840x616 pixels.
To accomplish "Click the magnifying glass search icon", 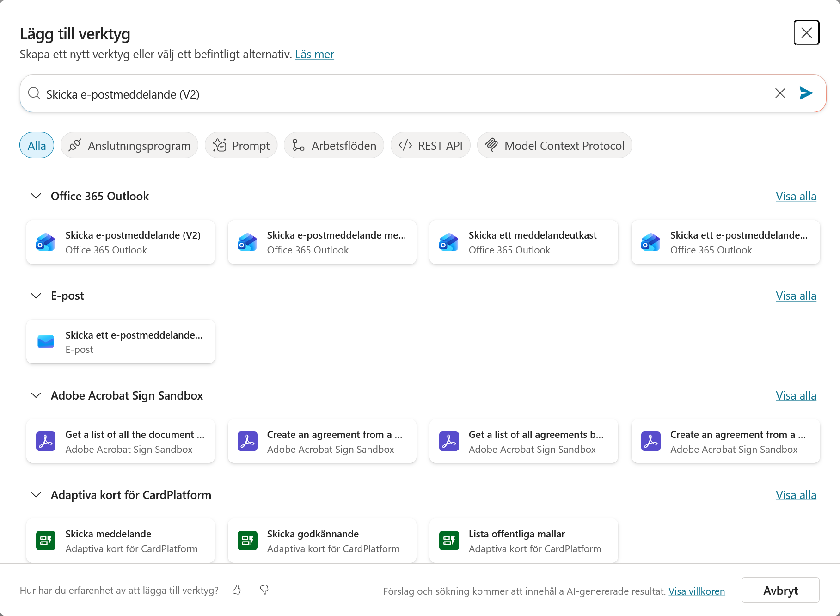I will click(34, 93).
